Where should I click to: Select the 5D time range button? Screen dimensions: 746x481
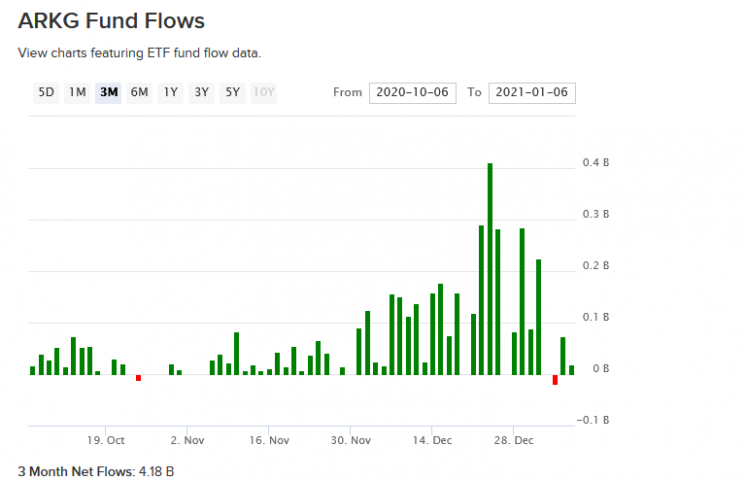46,92
